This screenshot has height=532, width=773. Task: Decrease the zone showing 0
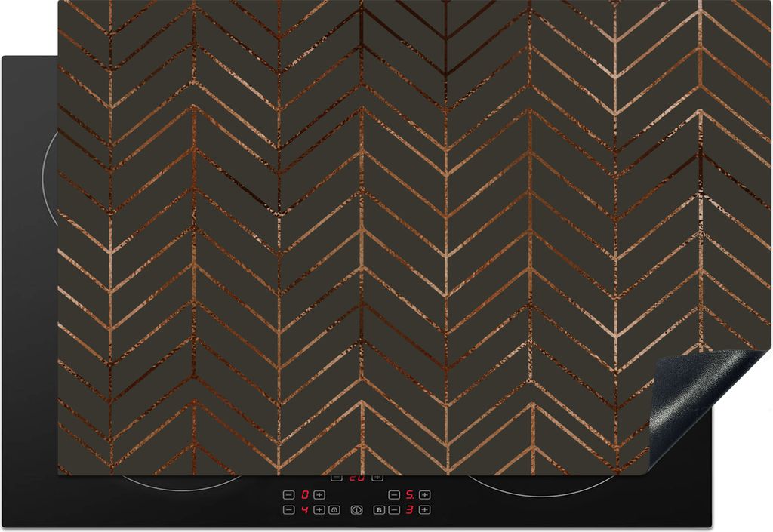289,495
